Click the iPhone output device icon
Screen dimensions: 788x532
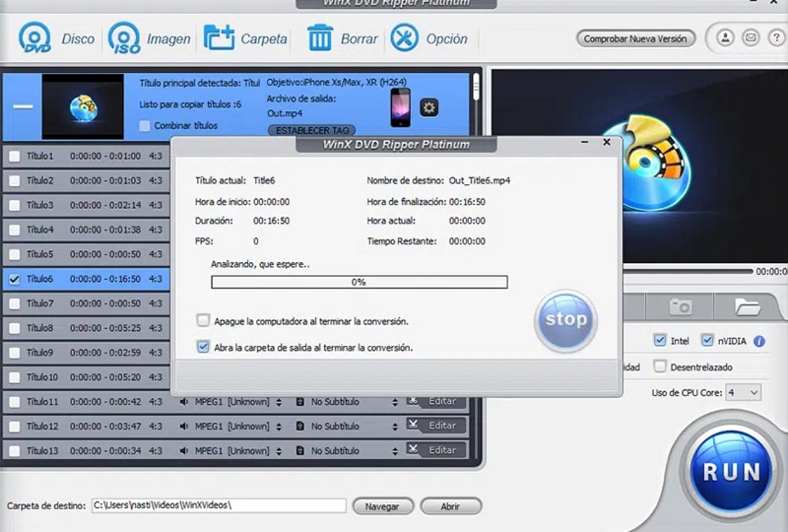coord(401,107)
